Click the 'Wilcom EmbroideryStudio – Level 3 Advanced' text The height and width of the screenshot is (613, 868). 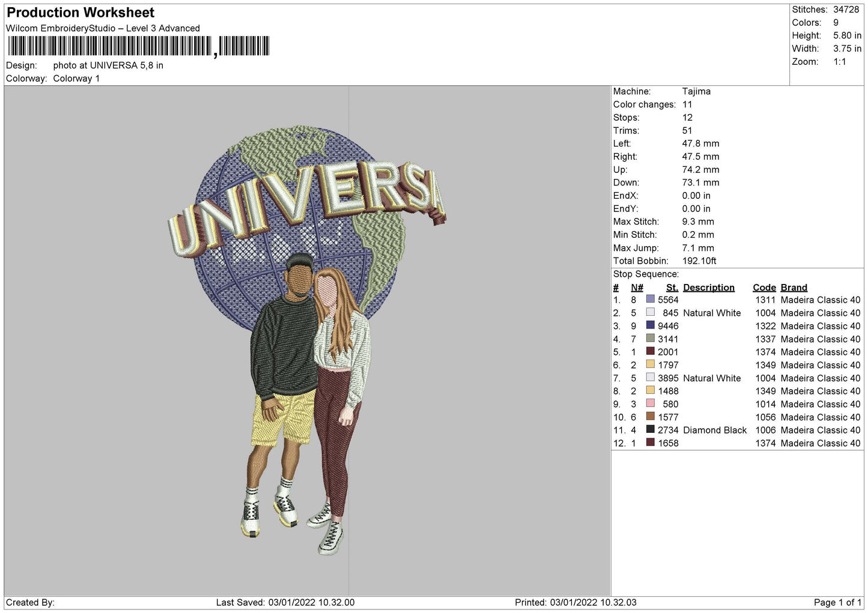[x=103, y=28]
